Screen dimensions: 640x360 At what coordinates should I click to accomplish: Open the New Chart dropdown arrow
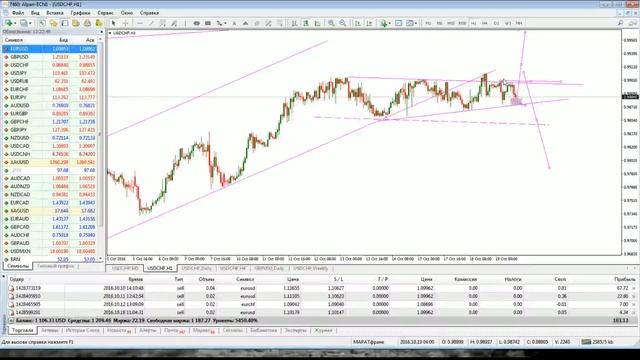click(x=15, y=23)
